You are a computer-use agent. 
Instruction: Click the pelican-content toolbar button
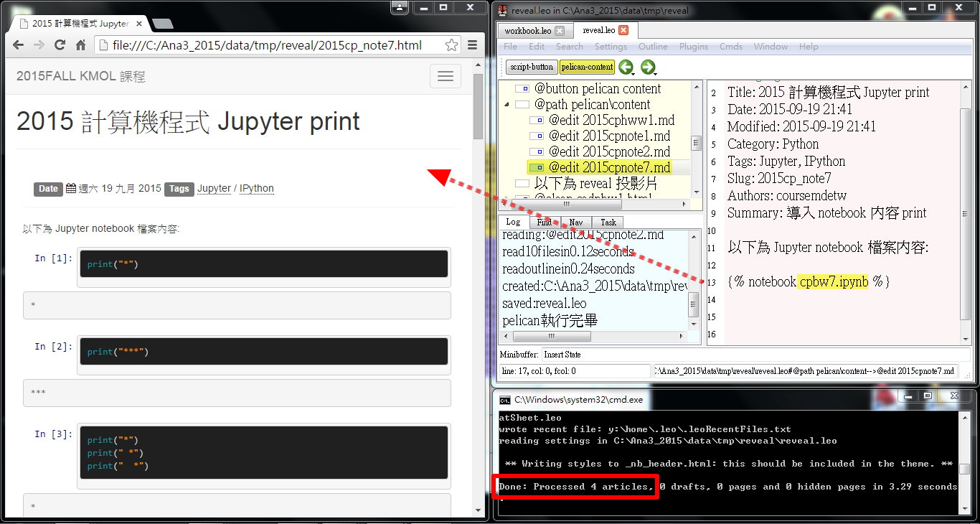point(587,67)
